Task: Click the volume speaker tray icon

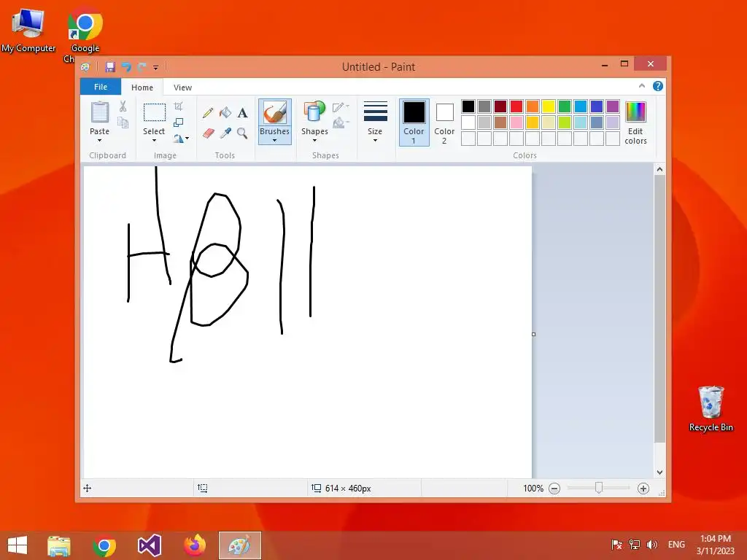Action: click(x=651, y=545)
